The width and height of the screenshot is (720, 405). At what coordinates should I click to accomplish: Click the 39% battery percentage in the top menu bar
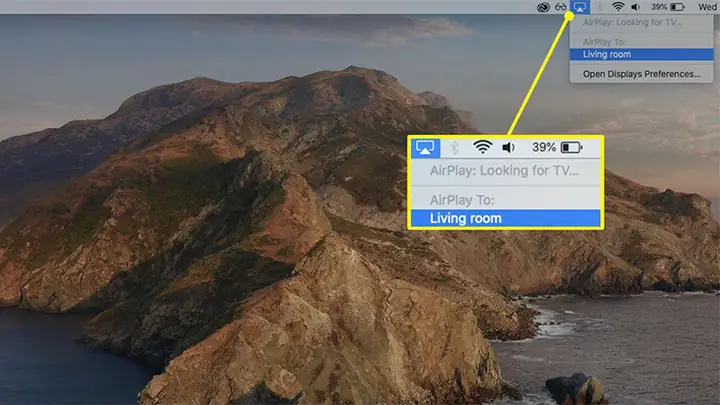tap(659, 7)
